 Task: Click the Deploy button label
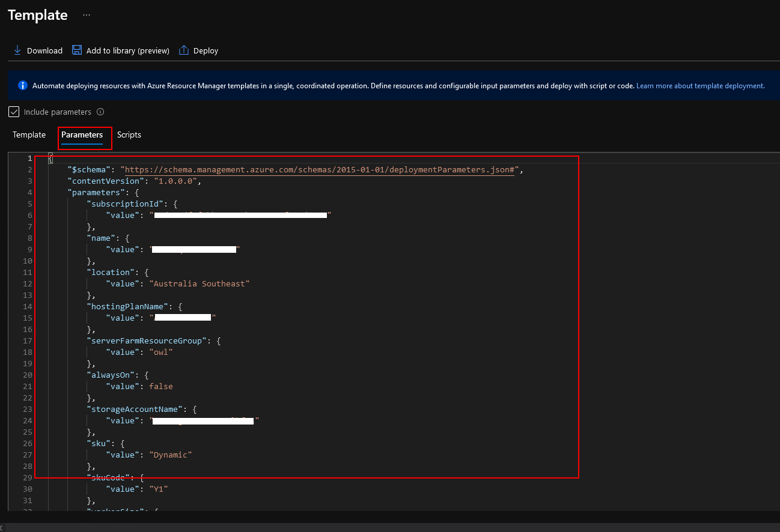[x=206, y=51]
